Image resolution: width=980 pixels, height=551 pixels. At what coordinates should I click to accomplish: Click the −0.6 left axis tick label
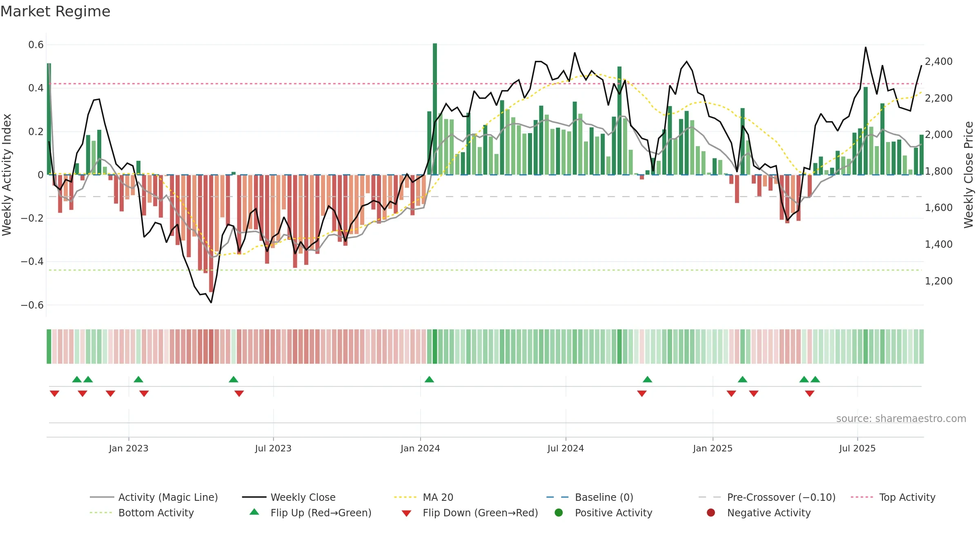[32, 305]
